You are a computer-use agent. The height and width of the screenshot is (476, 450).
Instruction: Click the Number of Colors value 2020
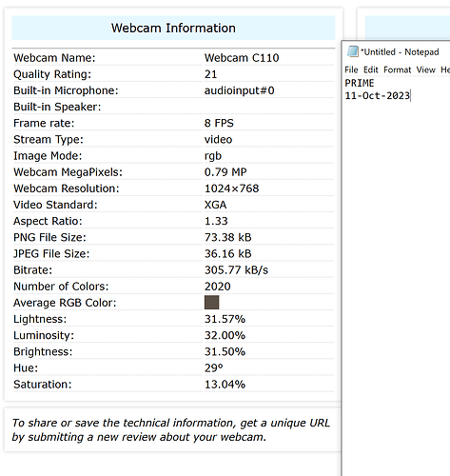[x=217, y=287]
